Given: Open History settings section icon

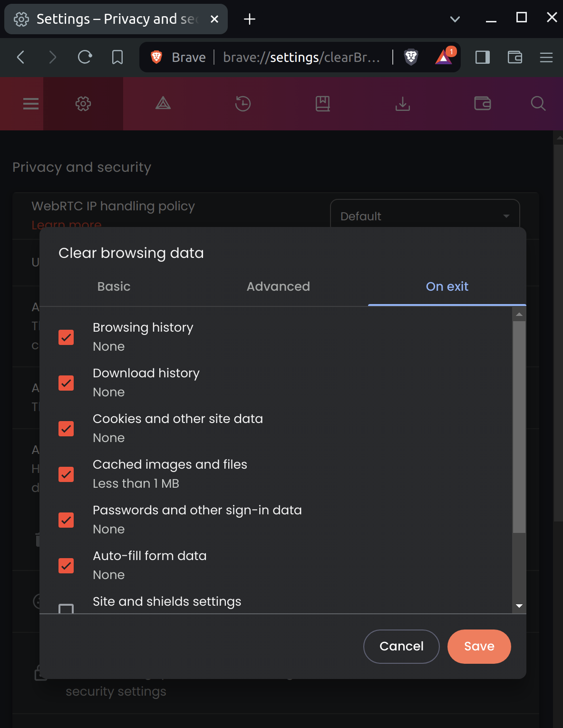Looking at the screenshot, I should (243, 104).
